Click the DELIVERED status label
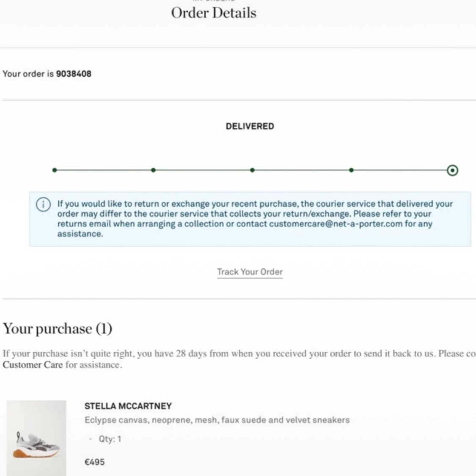 (250, 126)
